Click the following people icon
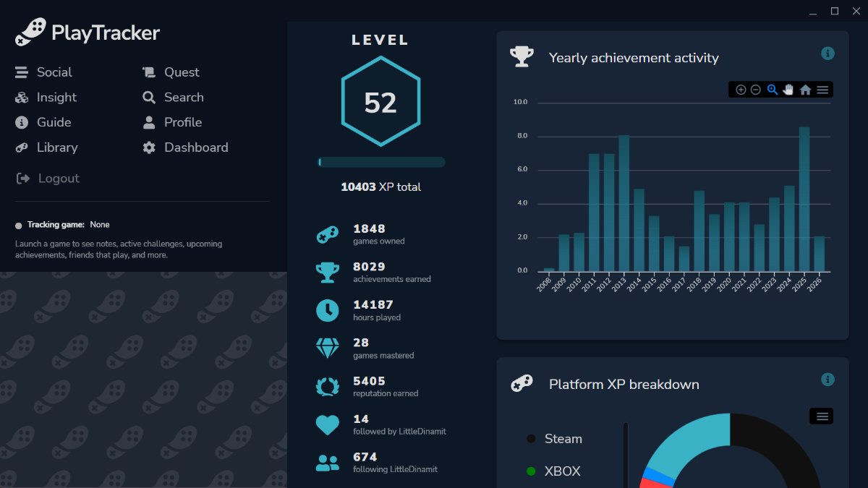Viewport: 868px width, 488px height. tap(328, 463)
